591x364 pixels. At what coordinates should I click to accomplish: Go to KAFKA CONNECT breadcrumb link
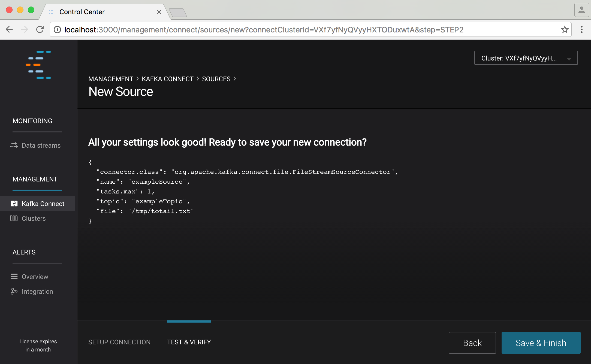[x=167, y=79]
